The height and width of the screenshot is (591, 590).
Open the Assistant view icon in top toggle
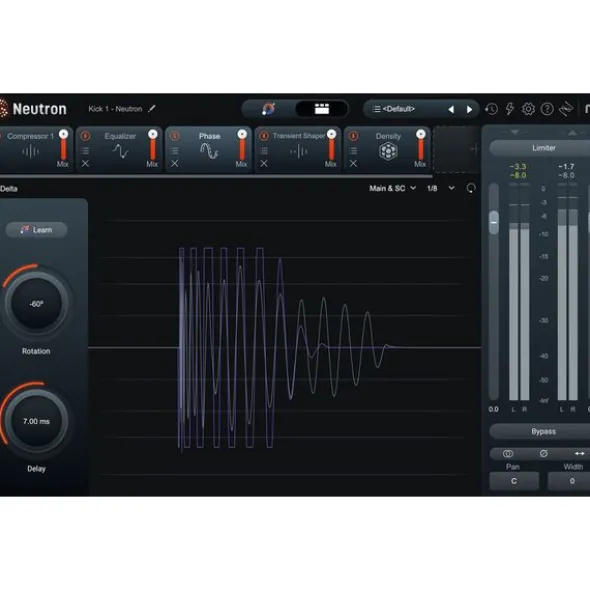pyautogui.click(x=268, y=109)
